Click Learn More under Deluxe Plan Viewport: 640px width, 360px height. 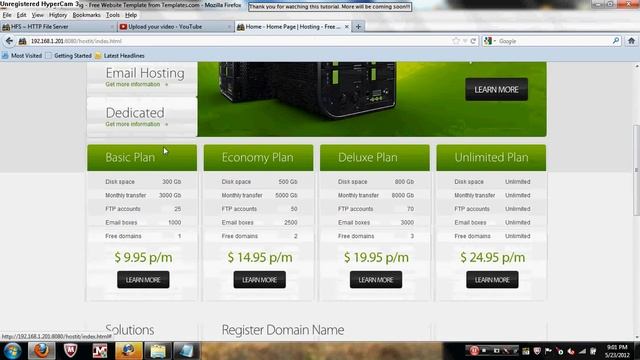click(x=376, y=280)
